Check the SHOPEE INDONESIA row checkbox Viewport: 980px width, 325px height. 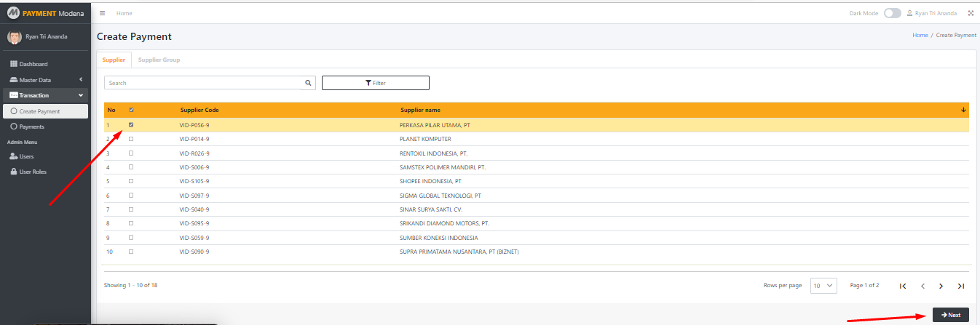tap(131, 181)
